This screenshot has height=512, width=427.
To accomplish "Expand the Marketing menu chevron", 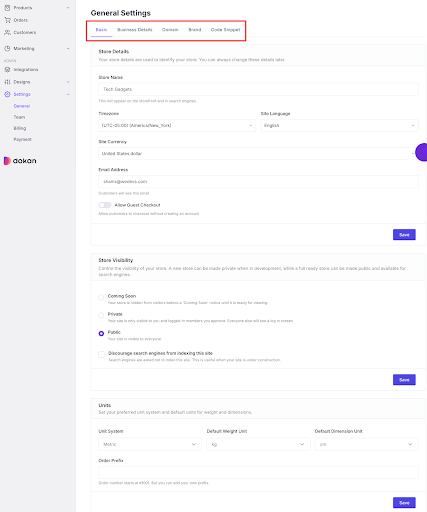I will (68, 48).
